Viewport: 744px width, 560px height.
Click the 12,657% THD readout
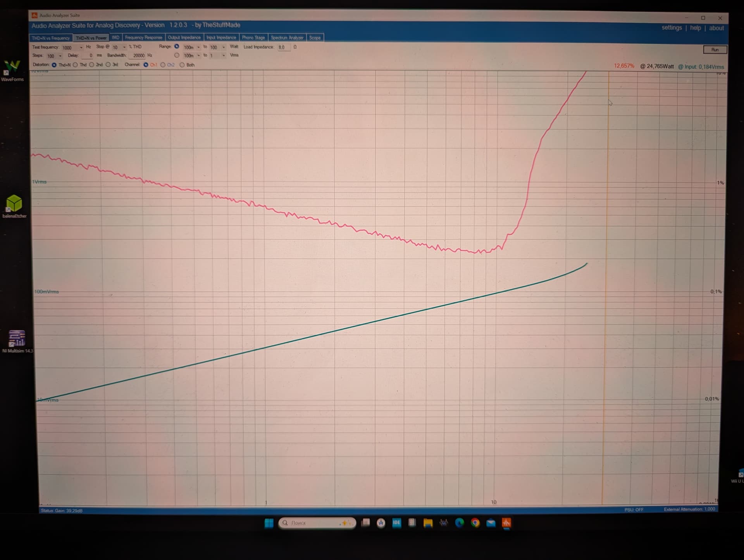[x=624, y=66]
